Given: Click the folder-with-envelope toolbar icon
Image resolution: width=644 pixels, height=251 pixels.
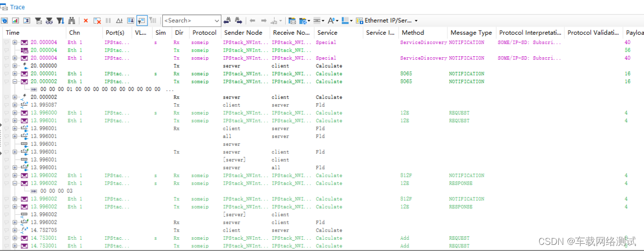Looking at the screenshot, I should coord(292,20).
